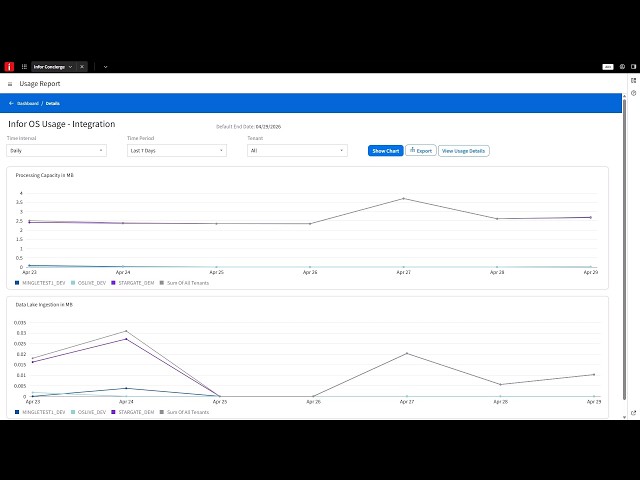Click the Usage Report page title
This screenshot has width=640, height=480.
coord(40,84)
